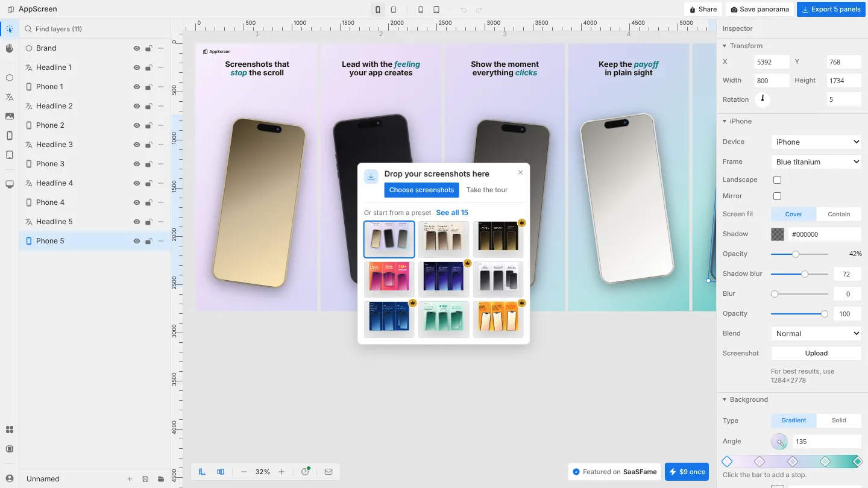Toggle the lock on the Phone 2 layer
868x488 pixels.
(149, 125)
